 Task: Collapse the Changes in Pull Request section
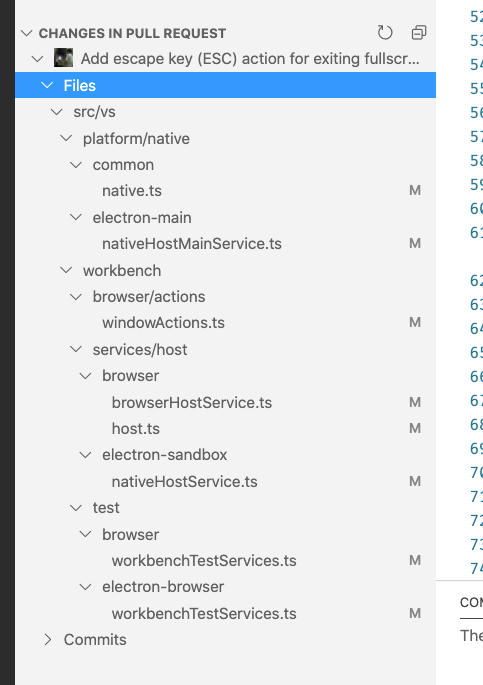pyautogui.click(x=27, y=33)
